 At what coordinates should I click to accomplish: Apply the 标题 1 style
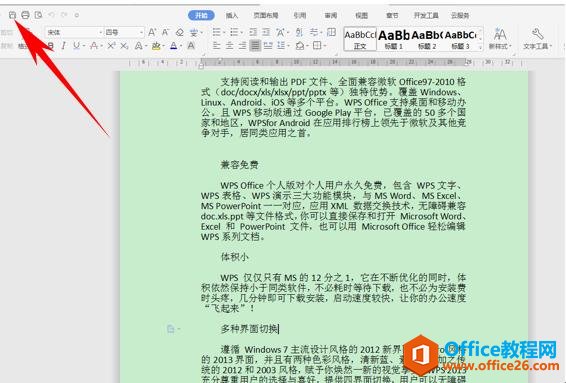[393, 39]
